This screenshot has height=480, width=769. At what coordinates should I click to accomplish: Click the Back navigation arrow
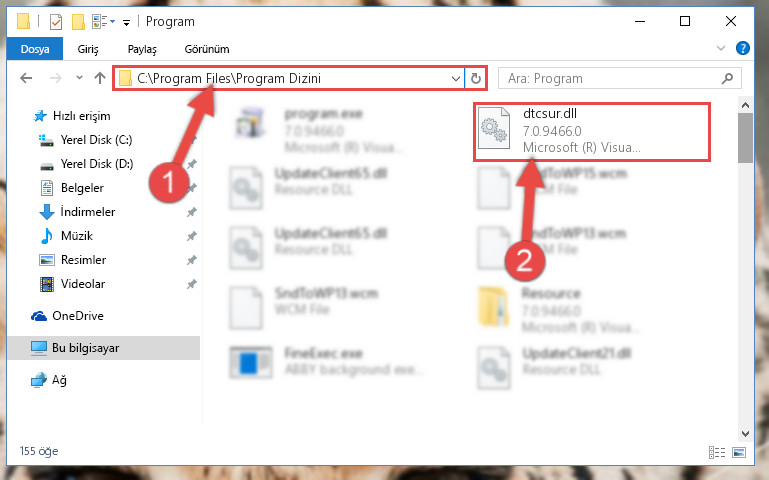(x=26, y=78)
